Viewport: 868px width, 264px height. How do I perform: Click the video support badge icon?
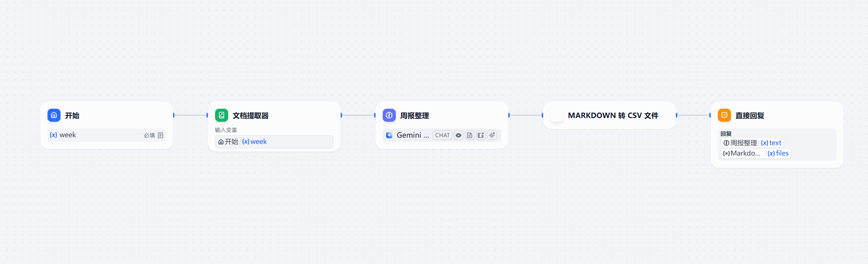[481, 135]
